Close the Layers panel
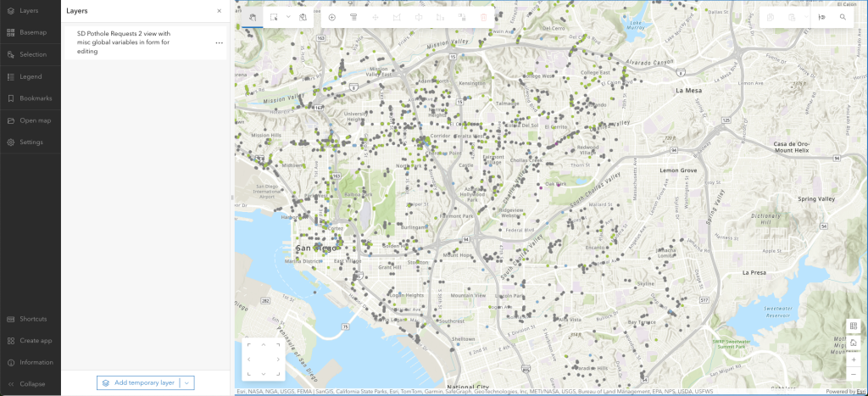Screen dimensions: 868x396 (219, 11)
